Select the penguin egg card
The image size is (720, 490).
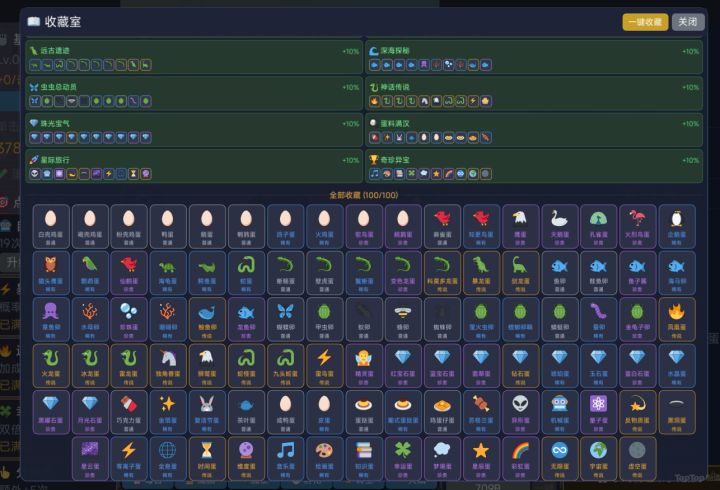pos(677,226)
